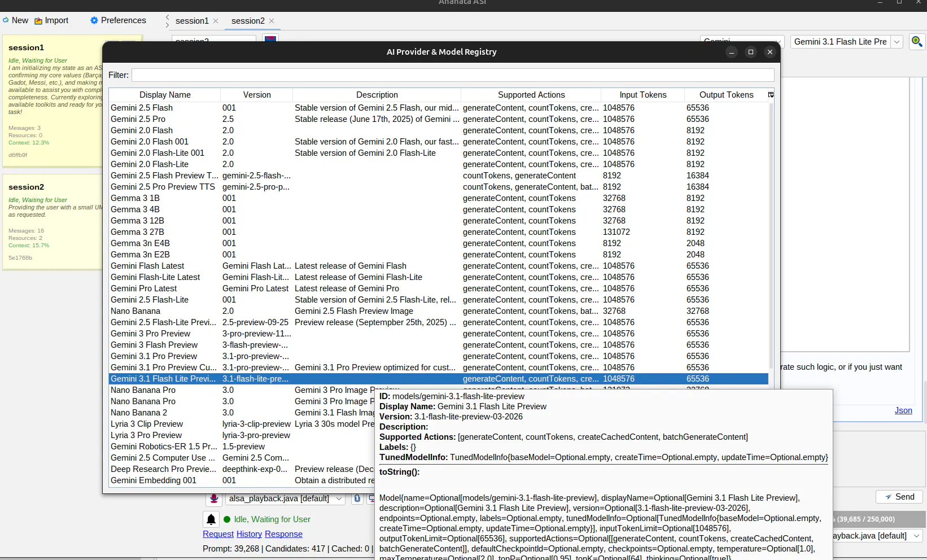
Task: Switch to the session1 tab
Action: coord(192,21)
